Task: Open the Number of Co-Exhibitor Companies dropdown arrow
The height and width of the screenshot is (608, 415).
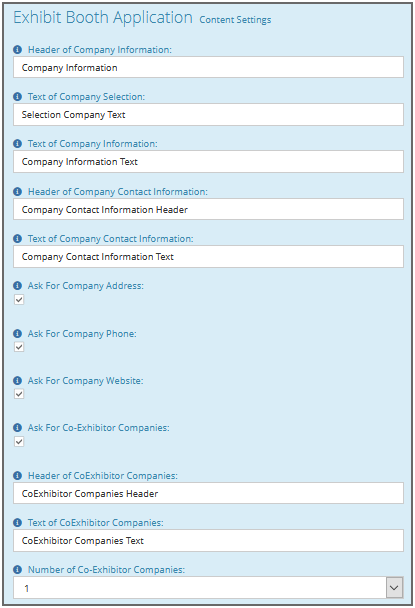Action: pos(394,588)
